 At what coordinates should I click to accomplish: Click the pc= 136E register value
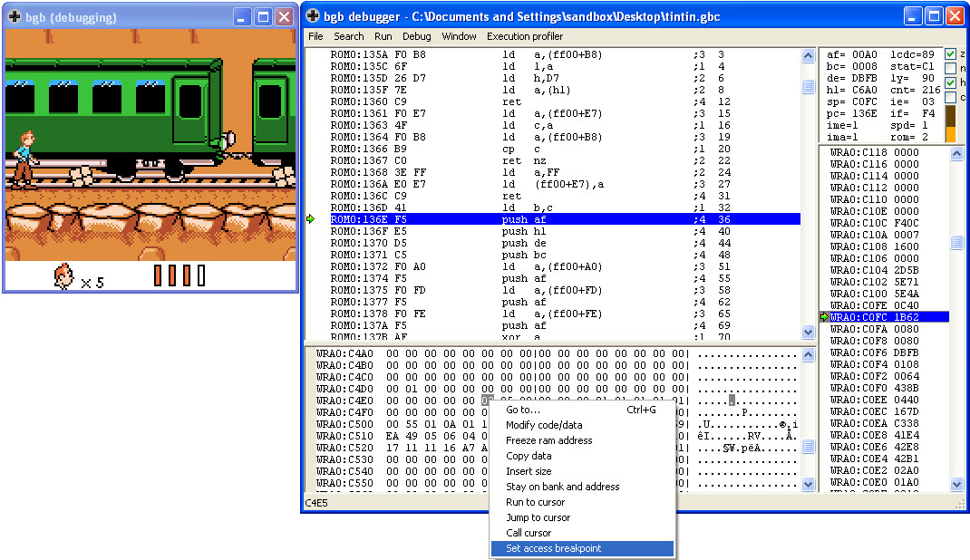click(852, 113)
